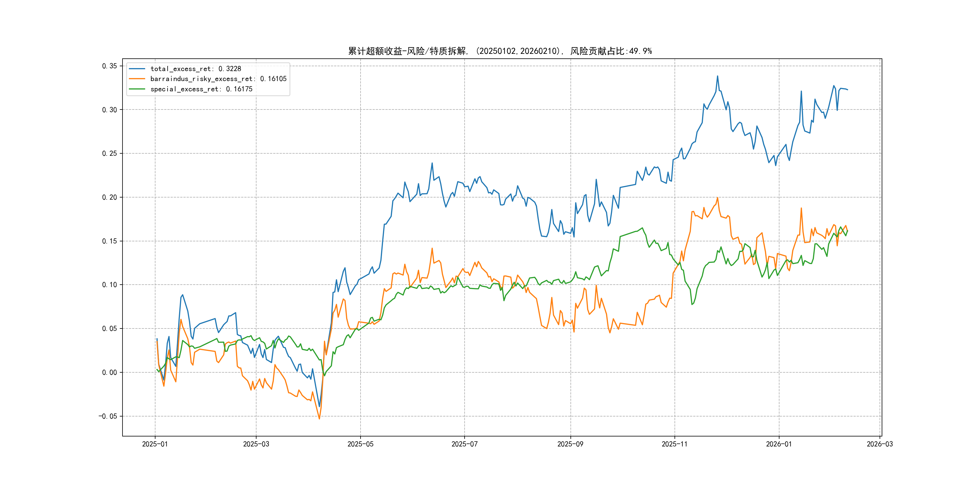Click the 0.20 y-axis tick label
980x490 pixels.
[109, 197]
